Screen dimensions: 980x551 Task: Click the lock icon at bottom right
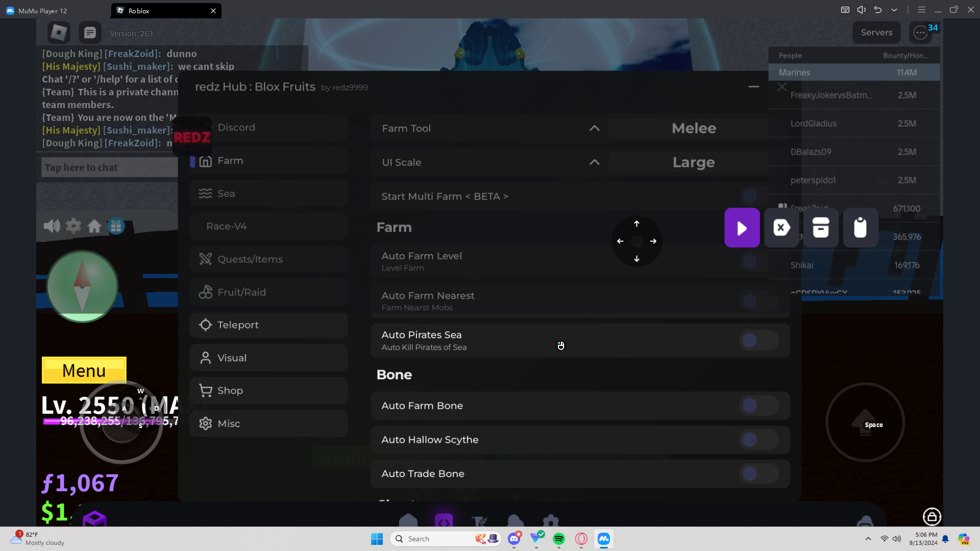tap(932, 517)
